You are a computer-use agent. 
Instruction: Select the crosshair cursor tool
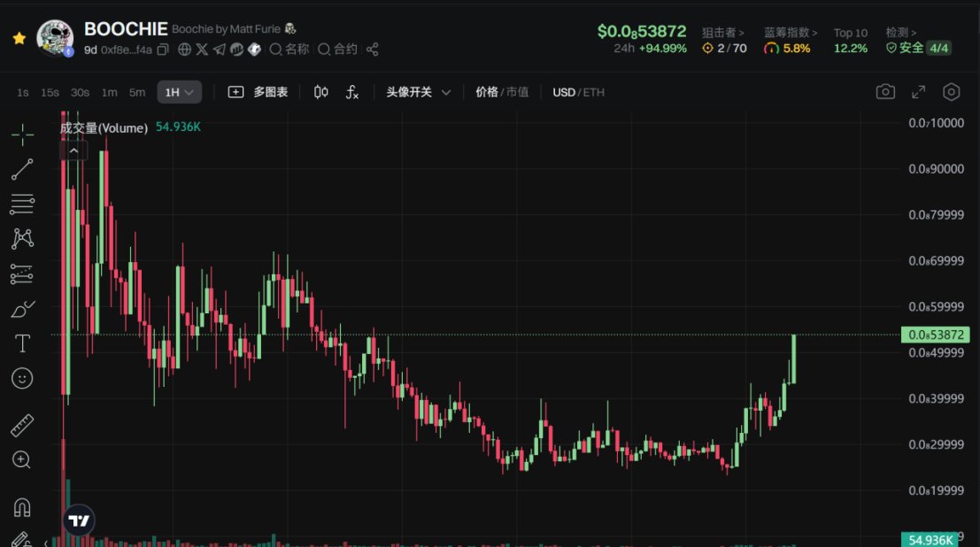(22, 135)
